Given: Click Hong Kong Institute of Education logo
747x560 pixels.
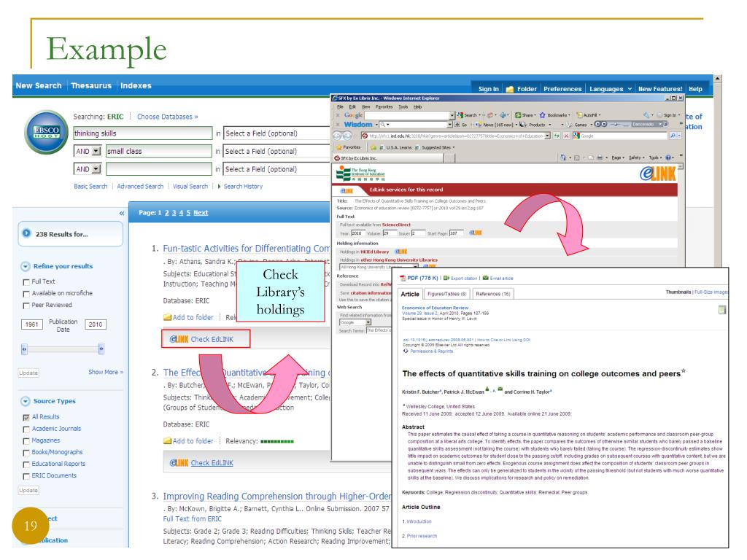Looking at the screenshot, I should (360, 174).
